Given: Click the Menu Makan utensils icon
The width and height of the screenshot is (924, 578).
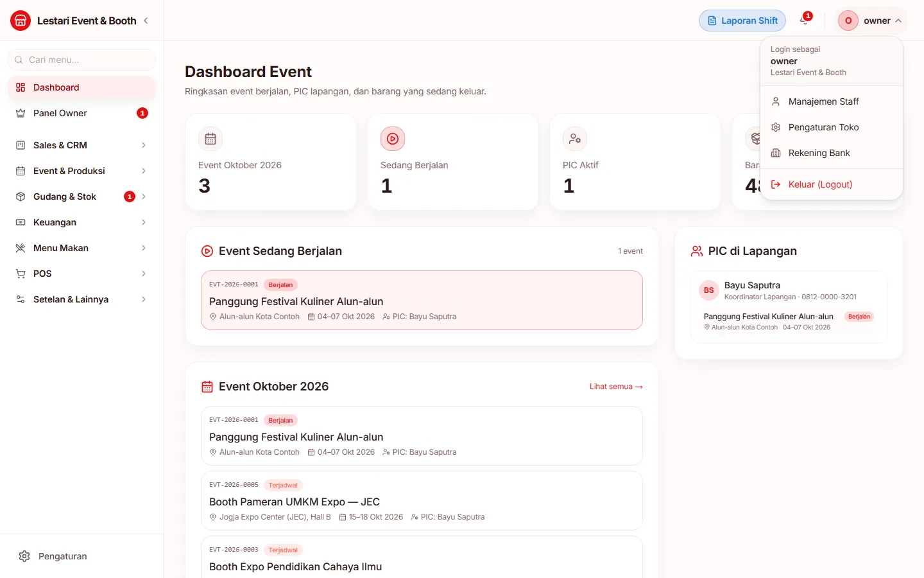Looking at the screenshot, I should tap(21, 248).
